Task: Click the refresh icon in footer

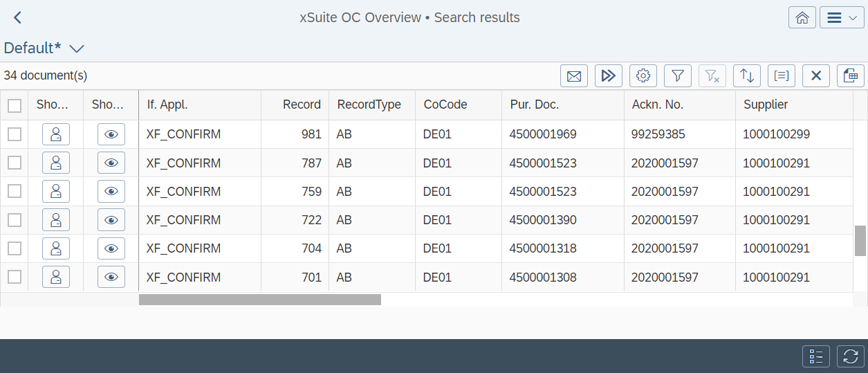Action: point(851,356)
